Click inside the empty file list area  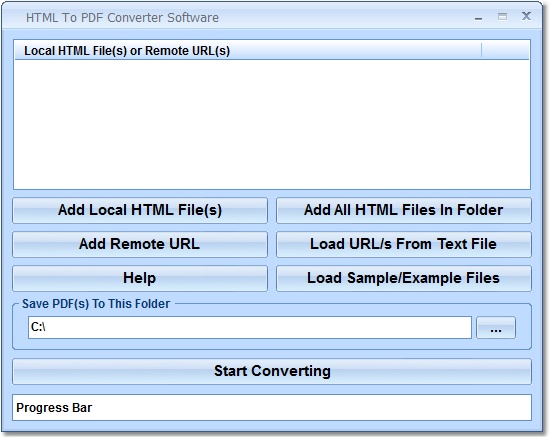tap(272, 124)
